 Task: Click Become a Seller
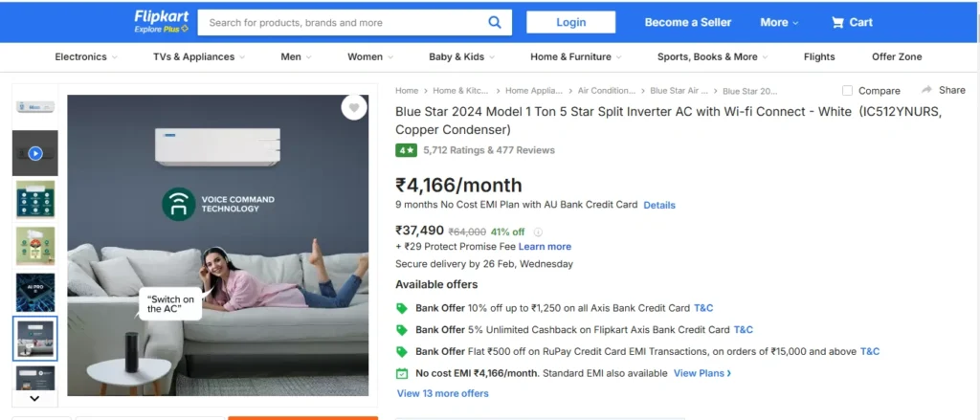(x=687, y=23)
